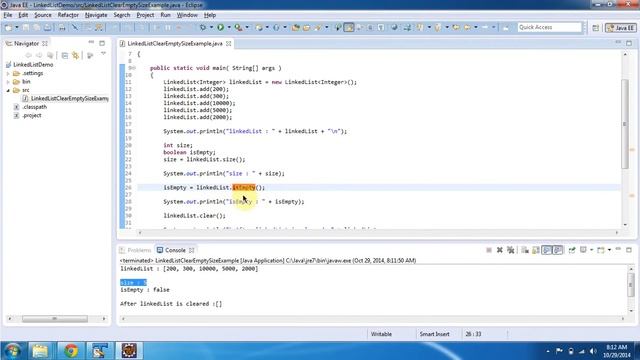Click the New file toolbar icon
The image size is (640, 360).
point(8,27)
